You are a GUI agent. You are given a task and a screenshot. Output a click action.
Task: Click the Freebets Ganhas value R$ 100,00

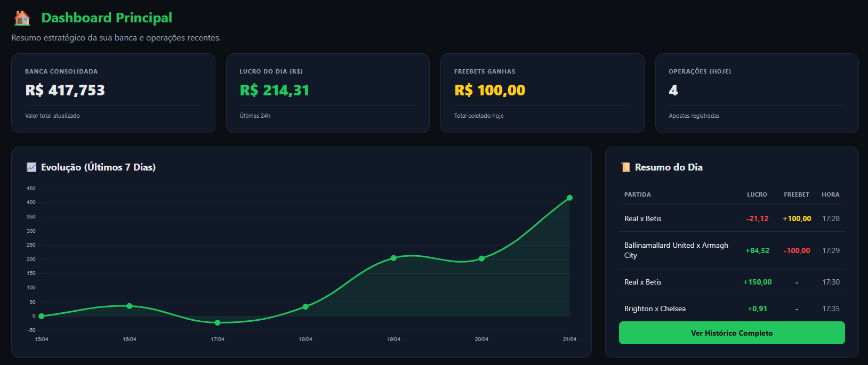click(x=490, y=90)
